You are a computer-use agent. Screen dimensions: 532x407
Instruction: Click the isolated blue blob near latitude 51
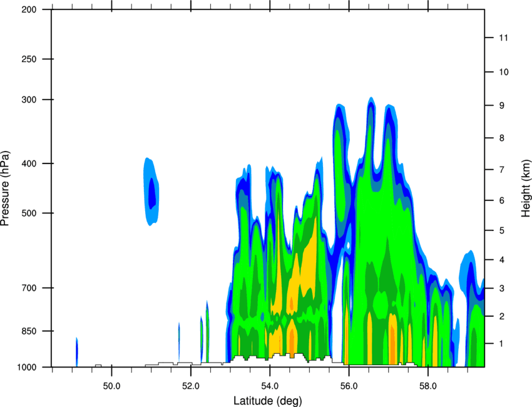tap(151, 192)
